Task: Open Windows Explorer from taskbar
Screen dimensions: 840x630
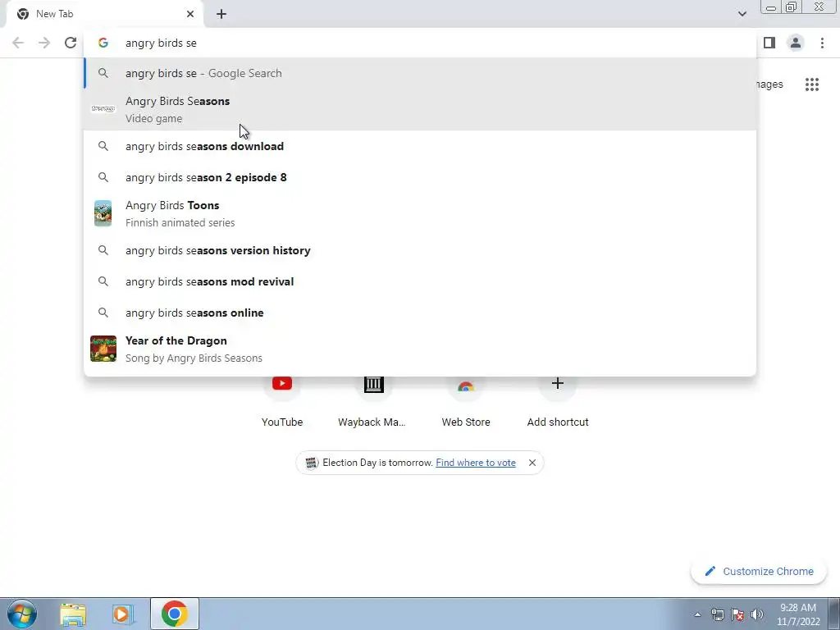Action: pyautogui.click(x=73, y=614)
